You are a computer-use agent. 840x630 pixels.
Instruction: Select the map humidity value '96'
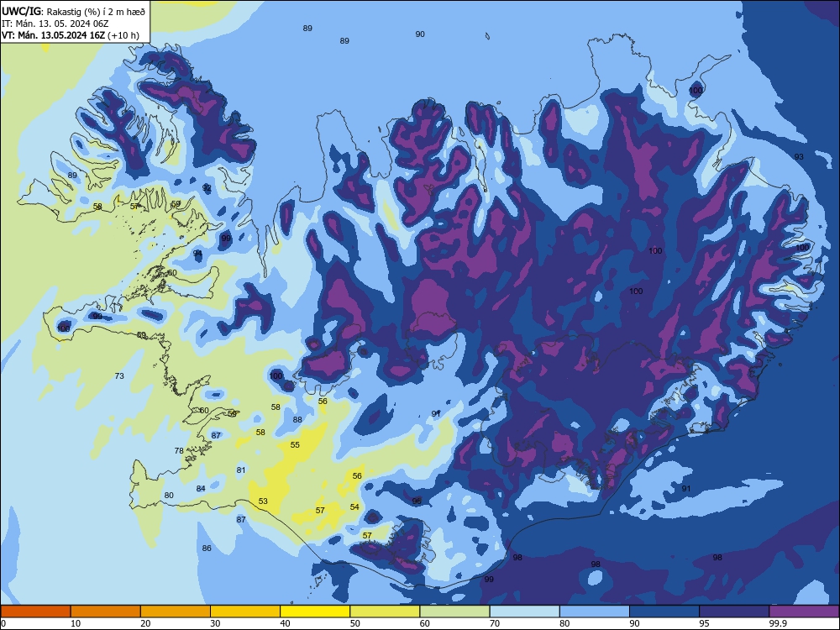tap(417, 501)
